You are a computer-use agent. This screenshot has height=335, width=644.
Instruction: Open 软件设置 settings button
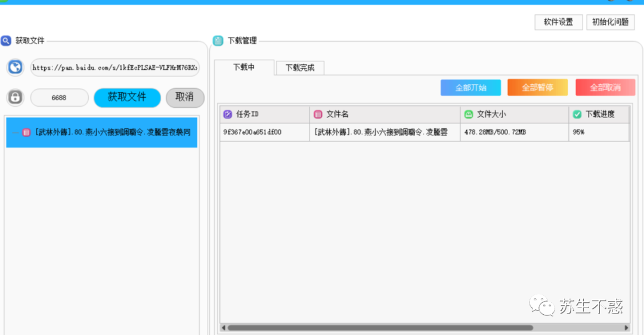[x=559, y=22]
